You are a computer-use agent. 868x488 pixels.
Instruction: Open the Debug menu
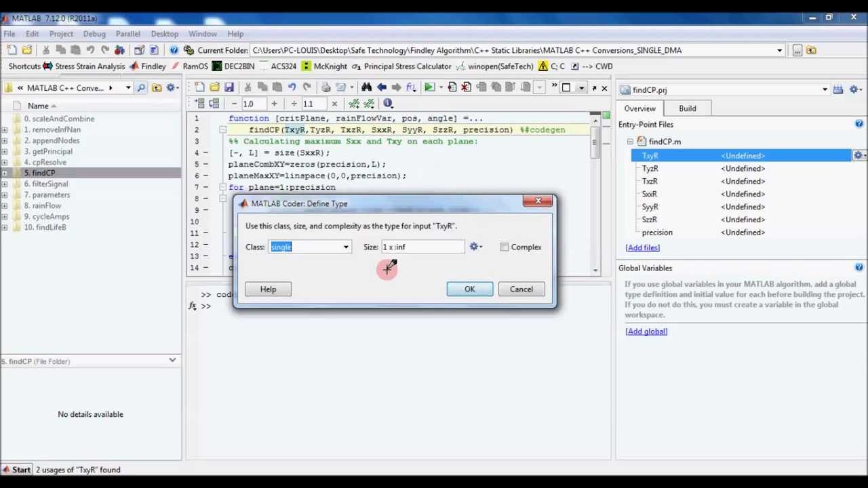[94, 34]
